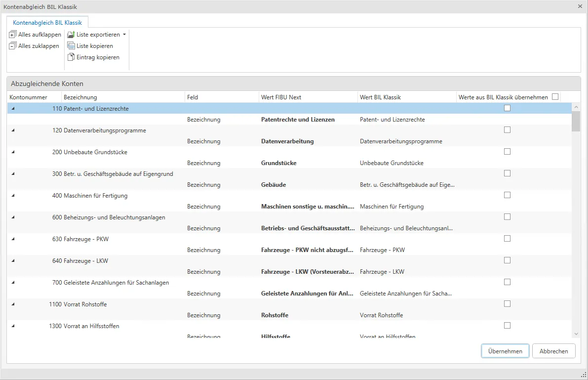The height and width of the screenshot is (380, 588).
Task: Click the Alles zuklappen label
Action: pyautogui.click(x=39, y=46)
